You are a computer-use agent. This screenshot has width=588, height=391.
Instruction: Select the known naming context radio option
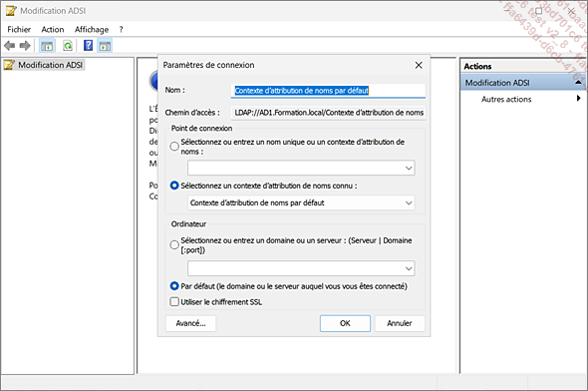(174, 186)
